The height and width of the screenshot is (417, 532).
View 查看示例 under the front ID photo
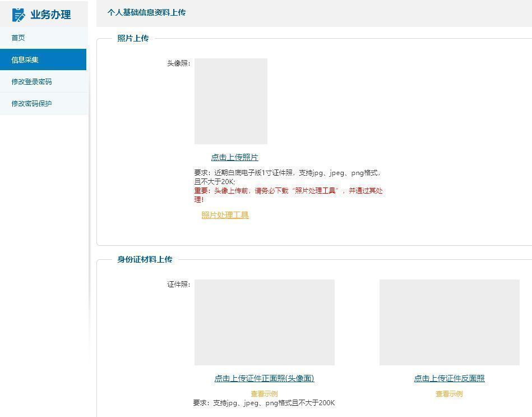pos(263,393)
